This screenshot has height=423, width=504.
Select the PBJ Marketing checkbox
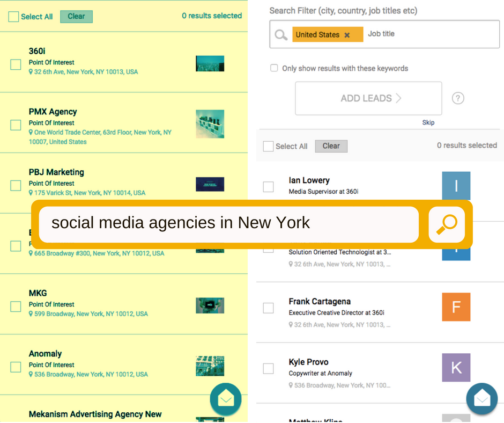pyautogui.click(x=16, y=185)
